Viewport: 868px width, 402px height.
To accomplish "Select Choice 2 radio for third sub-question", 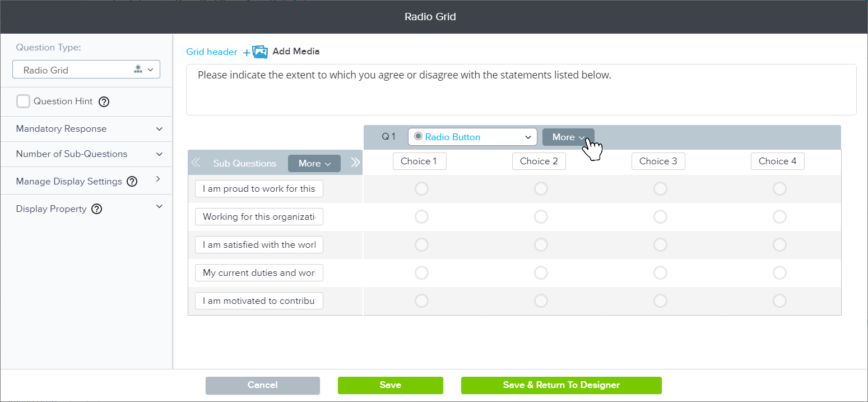I will pos(541,245).
